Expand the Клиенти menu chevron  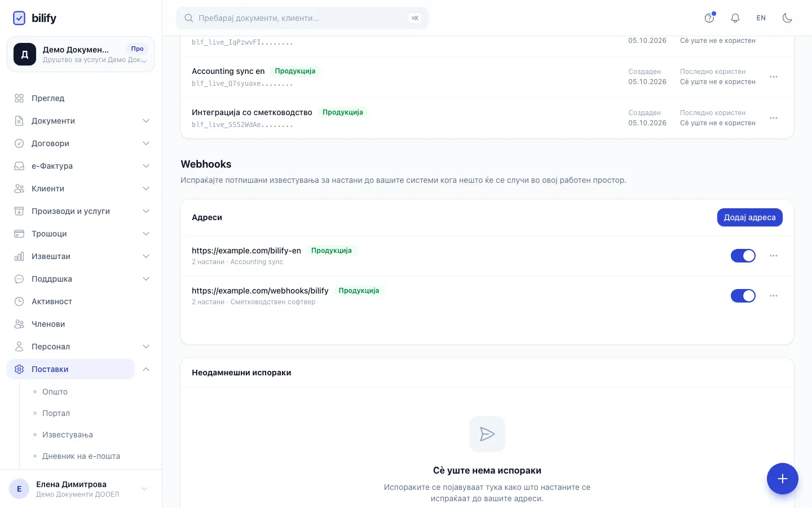(x=146, y=189)
